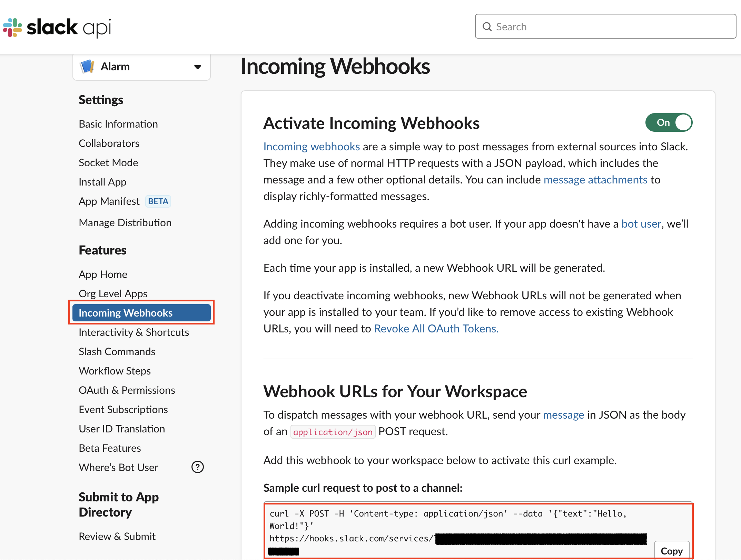Copy the sample curl request

[671, 551]
